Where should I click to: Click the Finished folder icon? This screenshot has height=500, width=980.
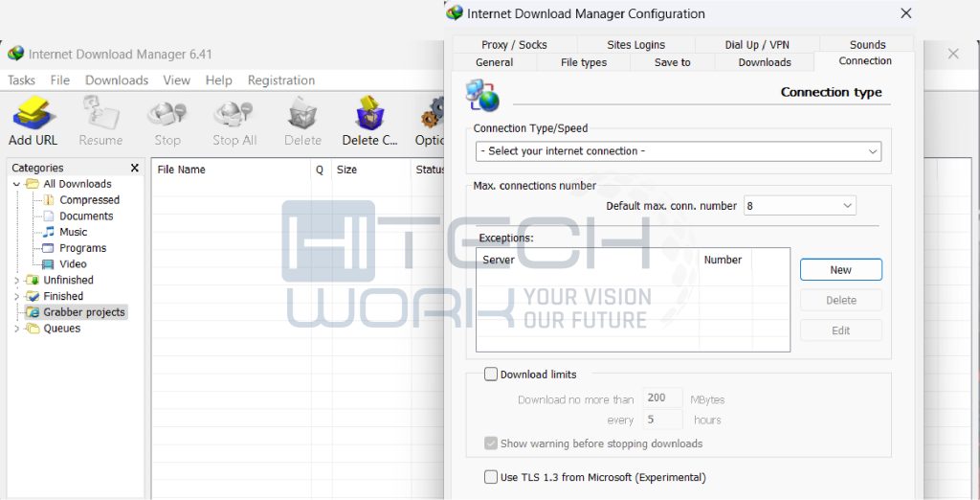(x=32, y=296)
